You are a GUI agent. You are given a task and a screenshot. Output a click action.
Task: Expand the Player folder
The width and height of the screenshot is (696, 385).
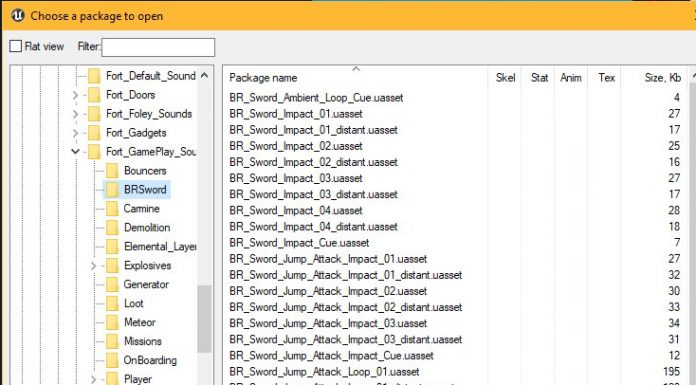[93, 379]
